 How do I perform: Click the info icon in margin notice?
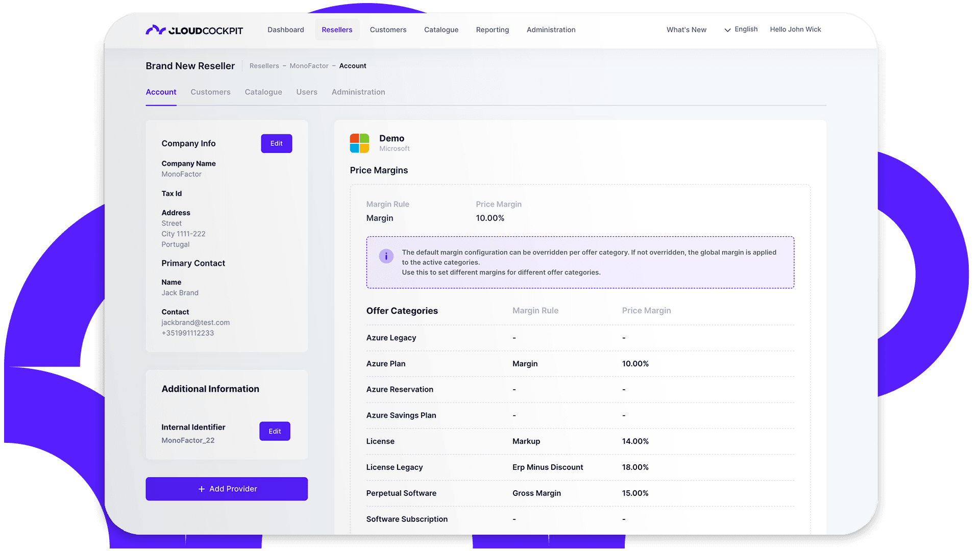(386, 256)
